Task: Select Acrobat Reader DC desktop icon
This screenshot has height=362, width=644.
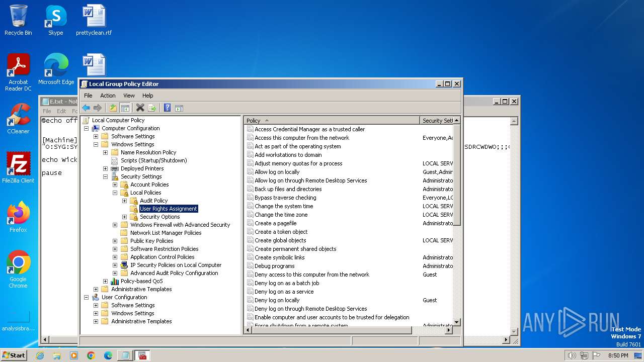Action: pos(18,72)
